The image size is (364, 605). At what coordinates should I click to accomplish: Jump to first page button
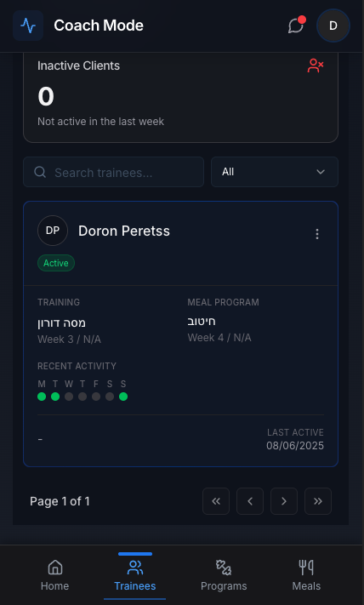216,501
